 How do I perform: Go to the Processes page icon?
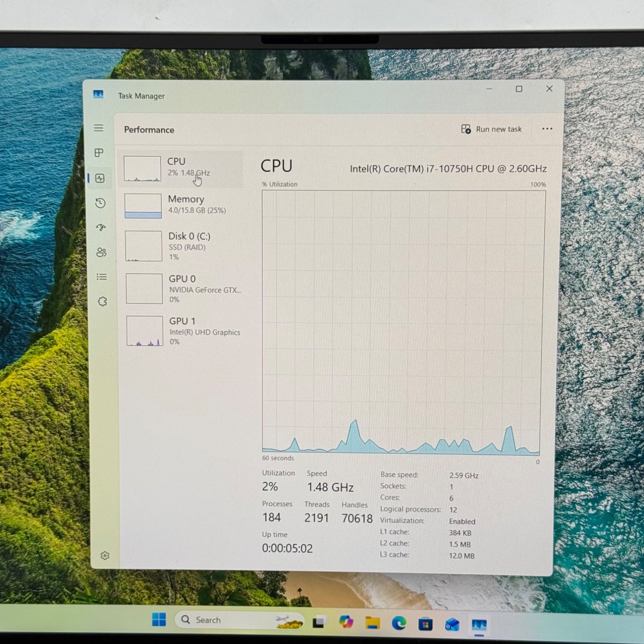coord(99,153)
